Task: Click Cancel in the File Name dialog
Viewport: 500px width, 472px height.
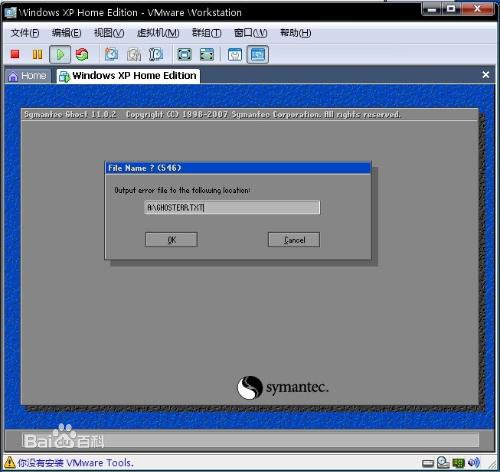Action: click(294, 240)
